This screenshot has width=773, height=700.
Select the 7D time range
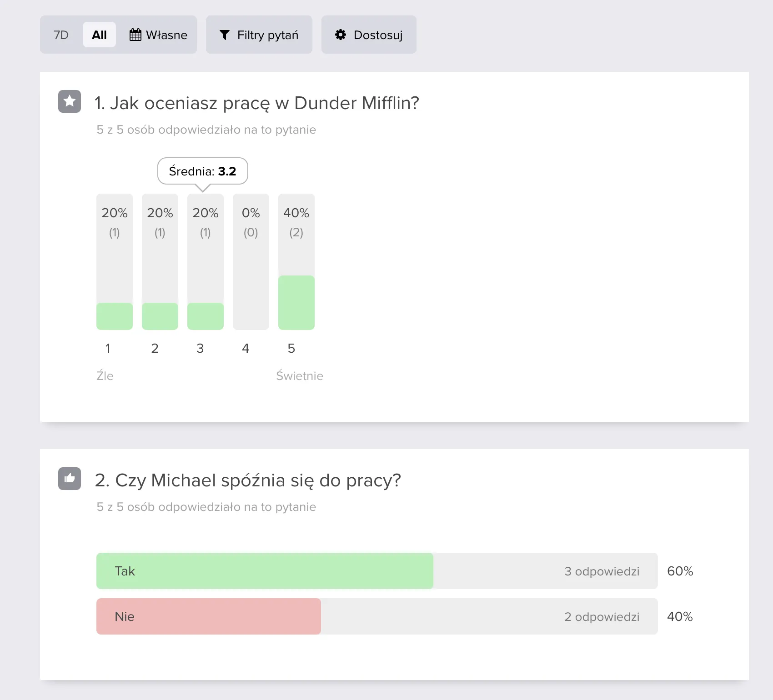[61, 35]
